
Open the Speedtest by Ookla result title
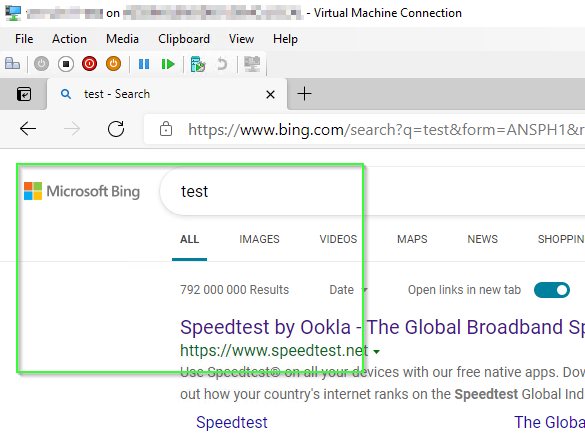[382, 327]
